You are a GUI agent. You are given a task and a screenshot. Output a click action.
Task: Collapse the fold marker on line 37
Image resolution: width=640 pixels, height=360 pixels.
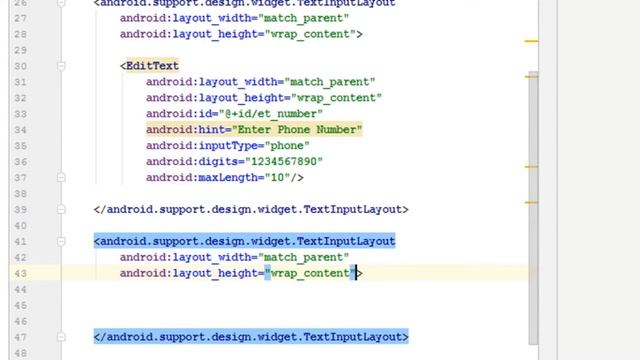pos(61,178)
